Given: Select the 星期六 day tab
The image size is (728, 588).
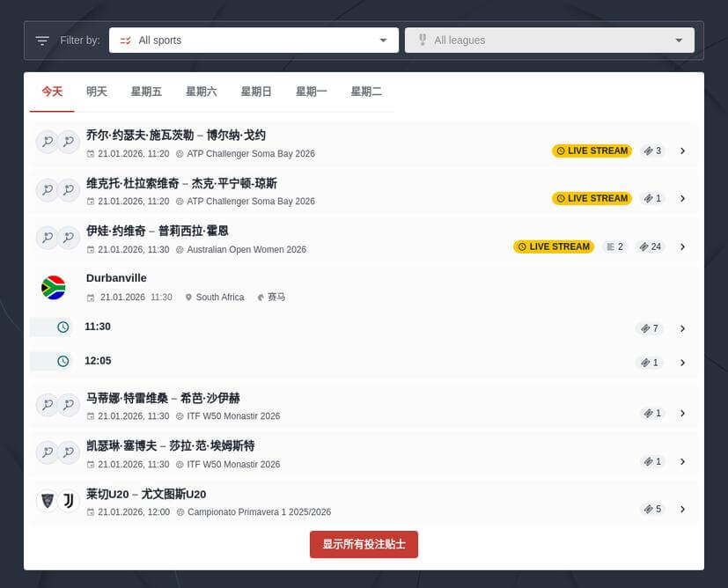Looking at the screenshot, I should pyautogui.click(x=201, y=91).
